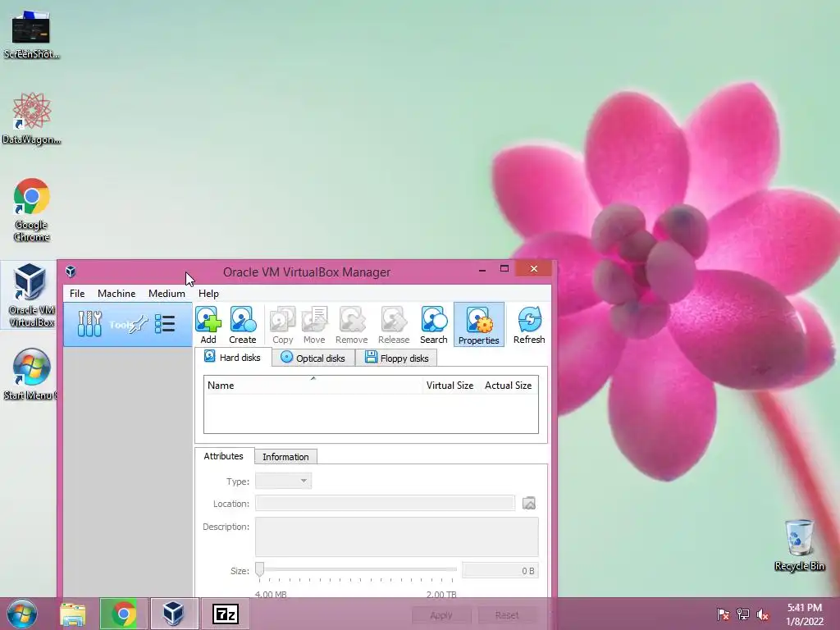840x630 pixels.
Task: Open the File menu
Action: pos(77,294)
